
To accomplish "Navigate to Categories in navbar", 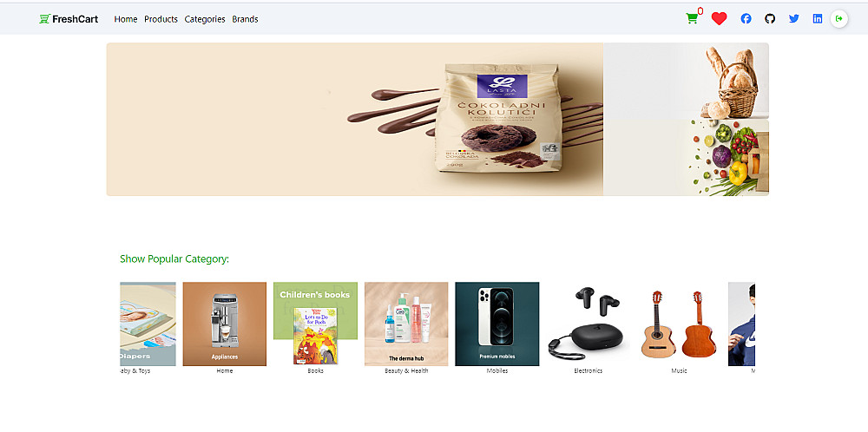I will click(x=205, y=19).
